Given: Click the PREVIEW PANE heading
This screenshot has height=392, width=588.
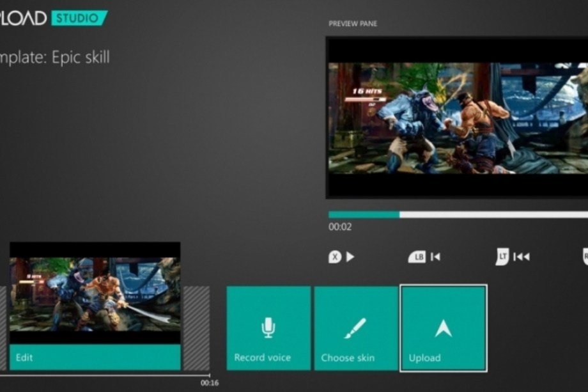Looking at the screenshot, I should point(353,24).
